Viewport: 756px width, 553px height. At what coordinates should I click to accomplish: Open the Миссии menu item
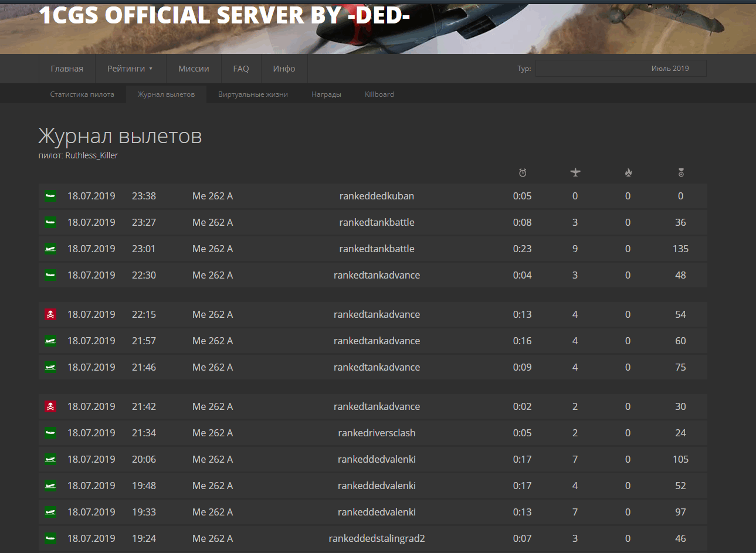(x=194, y=69)
